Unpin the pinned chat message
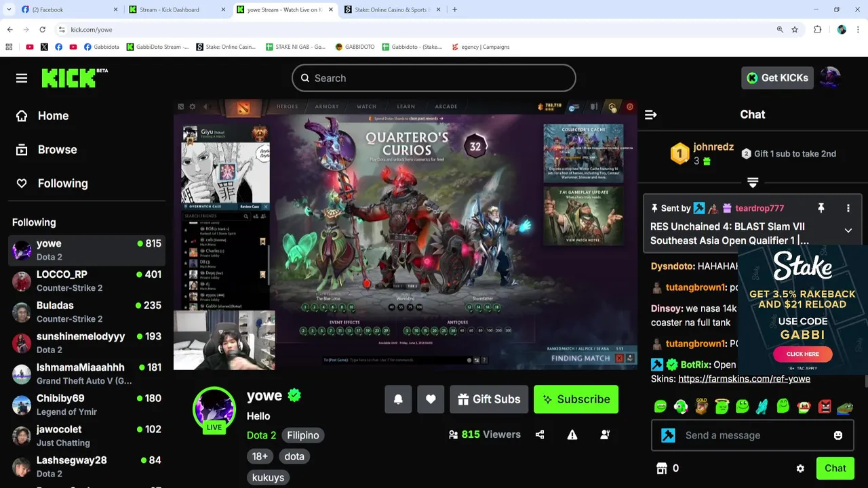Image resolution: width=868 pixels, height=488 pixels. point(821,208)
